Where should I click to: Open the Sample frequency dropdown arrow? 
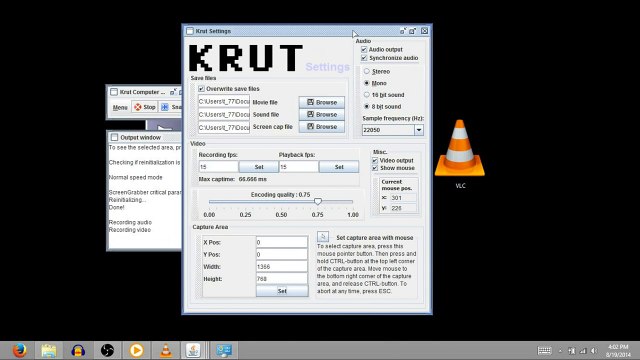(419, 130)
